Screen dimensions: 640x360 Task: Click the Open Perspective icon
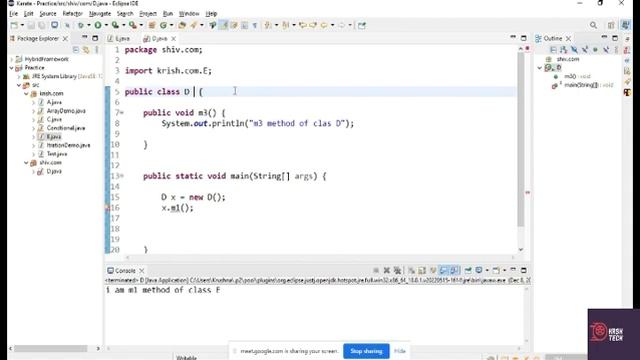[x=611, y=25]
